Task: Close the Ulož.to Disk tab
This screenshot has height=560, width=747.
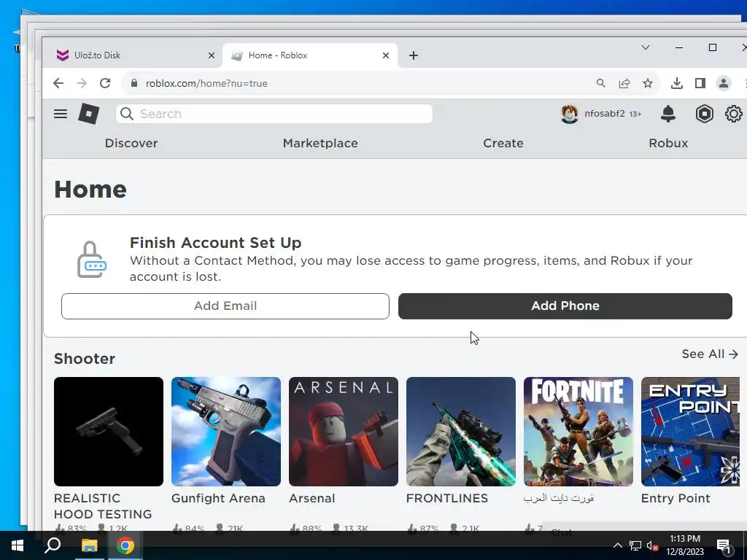Action: click(x=212, y=55)
